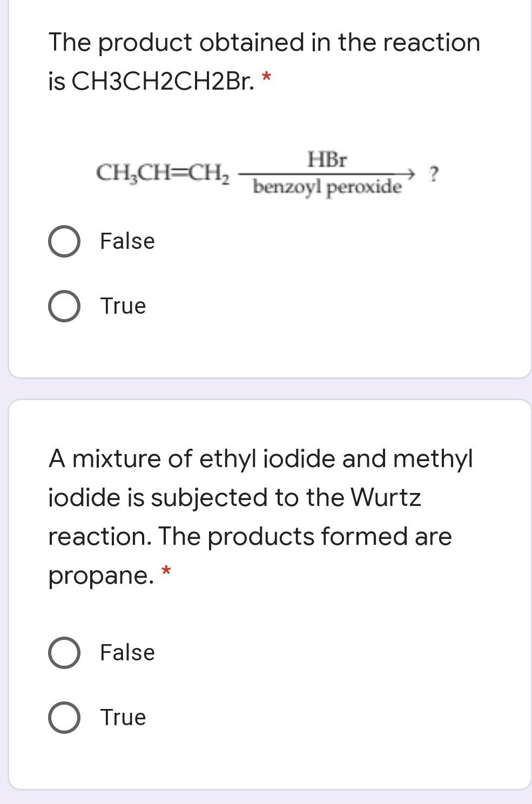Image resolution: width=532 pixels, height=804 pixels.
Task: Click the True label in the second question
Action: click(122, 717)
